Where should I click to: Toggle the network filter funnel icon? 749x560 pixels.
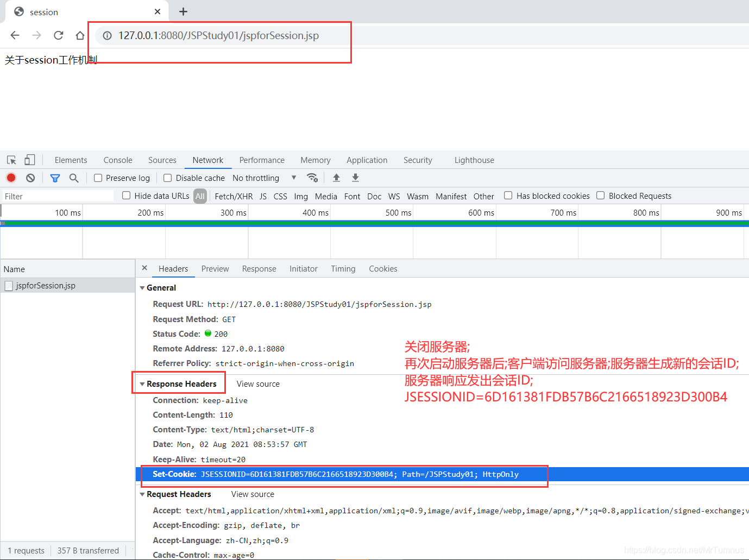click(x=55, y=178)
